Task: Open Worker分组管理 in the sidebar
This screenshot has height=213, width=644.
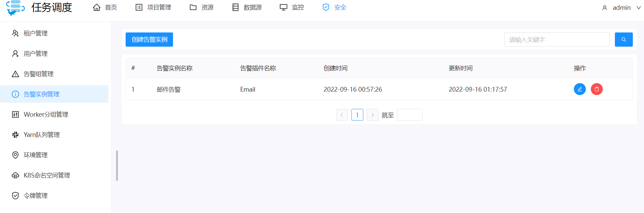Action: click(x=46, y=115)
